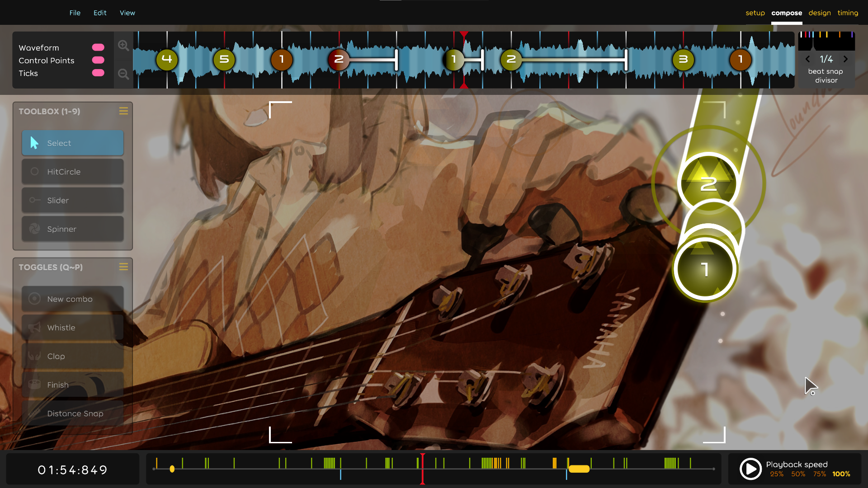
Task: Toggle Whistle hitsound
Action: [73, 328]
